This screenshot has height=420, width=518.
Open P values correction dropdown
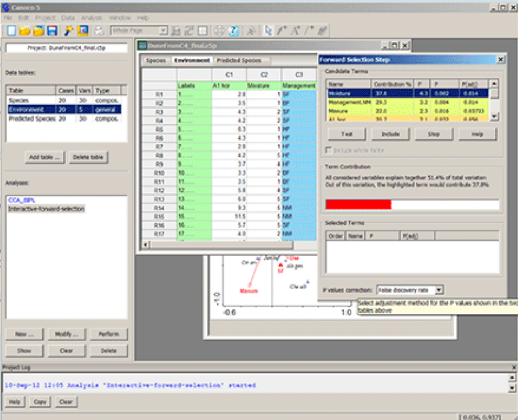[x=438, y=290]
